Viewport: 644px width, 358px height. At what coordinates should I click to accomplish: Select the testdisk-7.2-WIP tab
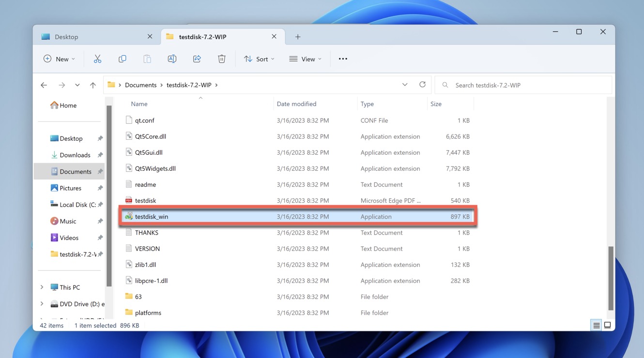(222, 37)
